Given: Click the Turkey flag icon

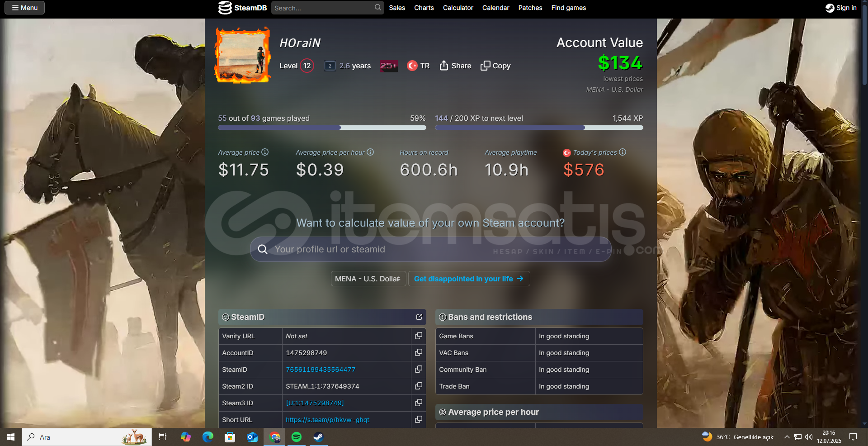Looking at the screenshot, I should click(412, 66).
